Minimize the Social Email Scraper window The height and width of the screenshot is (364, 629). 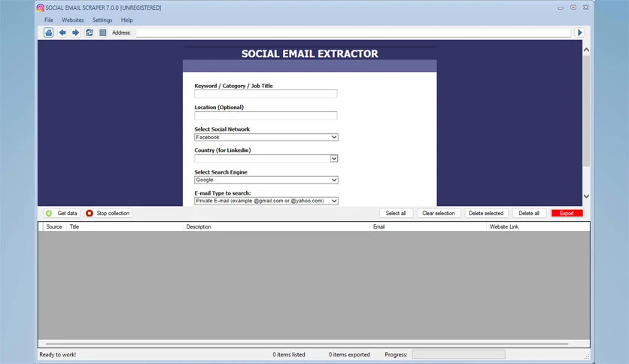pos(561,8)
